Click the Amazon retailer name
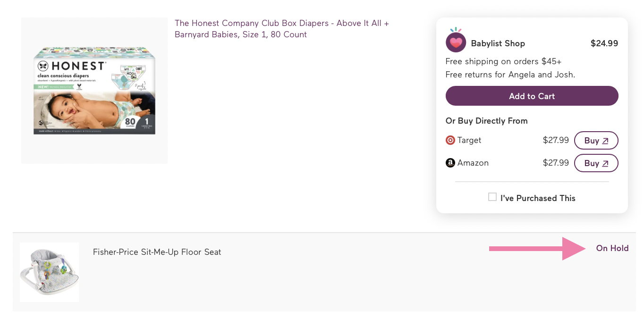 (473, 163)
